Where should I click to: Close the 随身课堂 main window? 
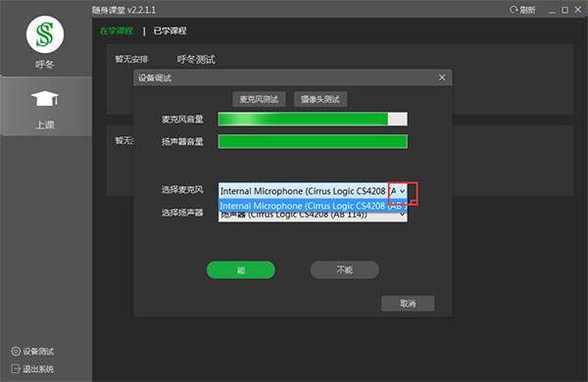pyautogui.click(x=578, y=10)
